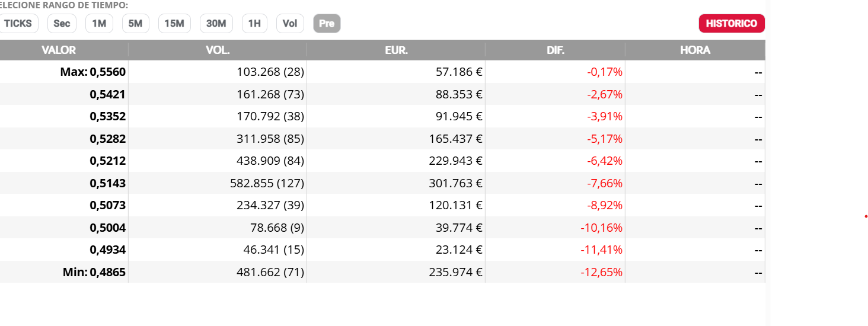The height and width of the screenshot is (326, 868).
Task: Select the TICKS time range
Action: (x=18, y=24)
